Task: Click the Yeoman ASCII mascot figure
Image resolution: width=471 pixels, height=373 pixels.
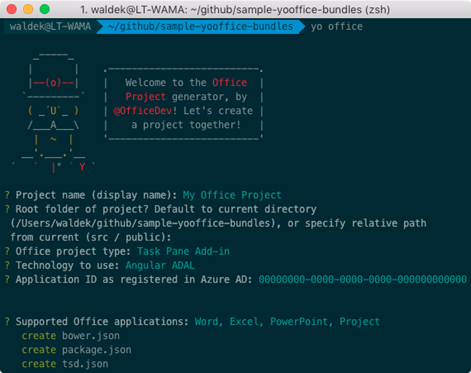Action: pos(54,112)
